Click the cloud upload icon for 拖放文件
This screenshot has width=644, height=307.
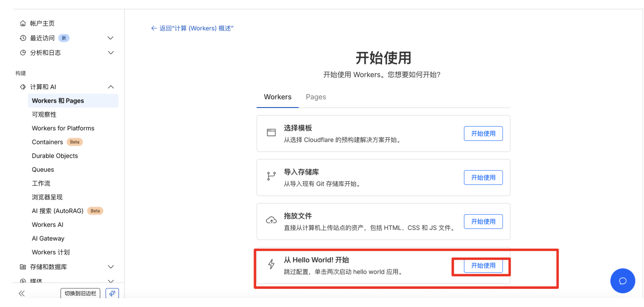coord(271,220)
